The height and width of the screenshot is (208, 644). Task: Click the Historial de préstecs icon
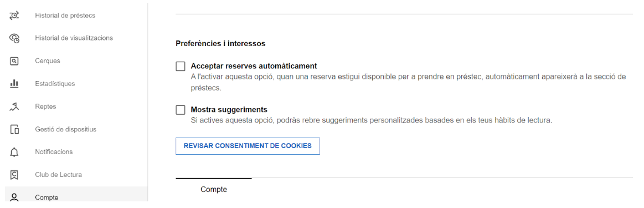point(14,16)
